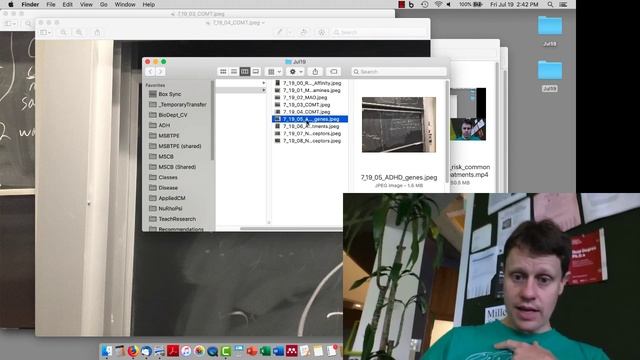Open the Help menu
Image resolution: width=640 pixels, height=360 pixels.
click(x=149, y=4)
